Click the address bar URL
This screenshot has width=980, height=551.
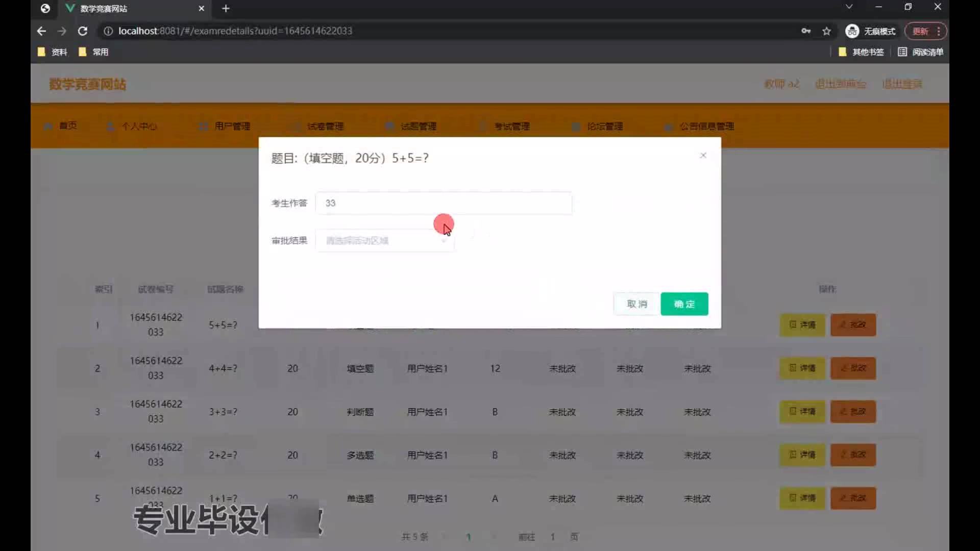pyautogui.click(x=235, y=31)
